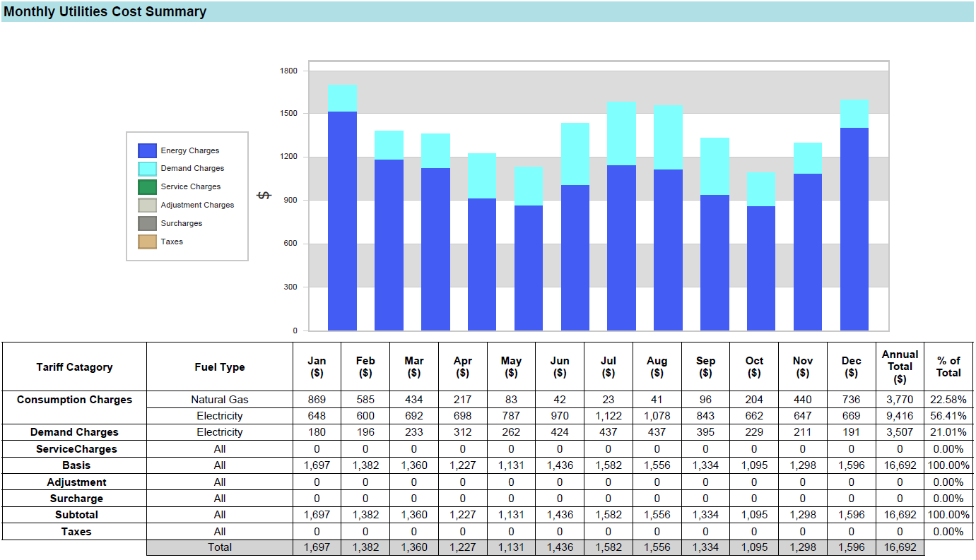
Task: Click the Monthly Utilities Cost Summary title
Action: tap(105, 12)
